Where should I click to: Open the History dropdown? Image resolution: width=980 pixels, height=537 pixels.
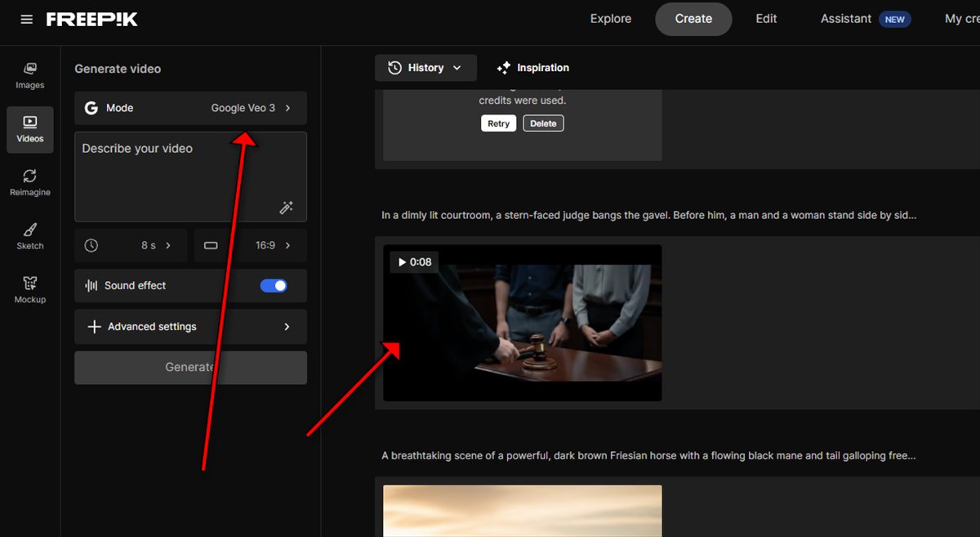pyautogui.click(x=425, y=68)
